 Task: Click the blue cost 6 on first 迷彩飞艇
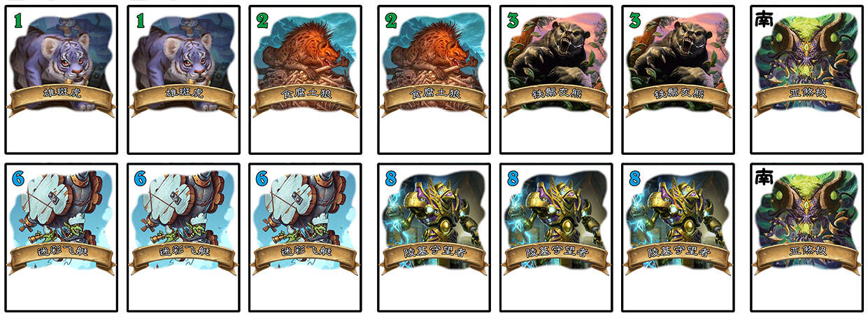[x=18, y=178]
